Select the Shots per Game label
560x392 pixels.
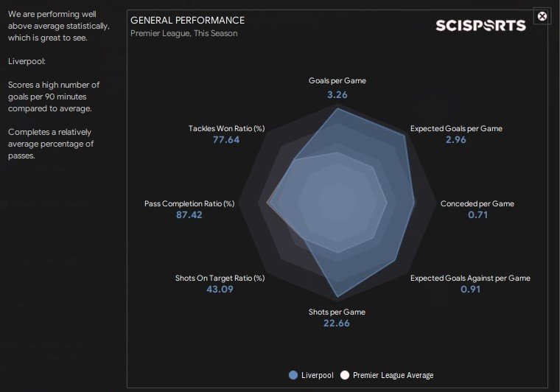[337, 312]
